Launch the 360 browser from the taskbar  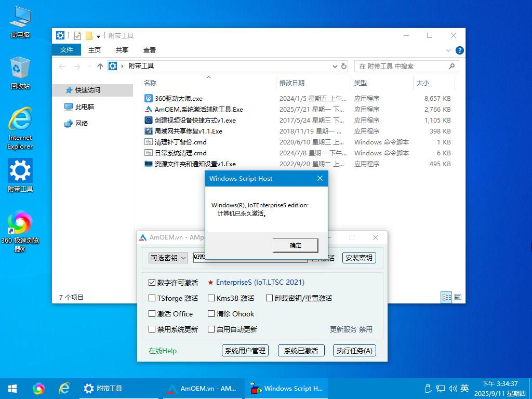pyautogui.click(x=38, y=389)
